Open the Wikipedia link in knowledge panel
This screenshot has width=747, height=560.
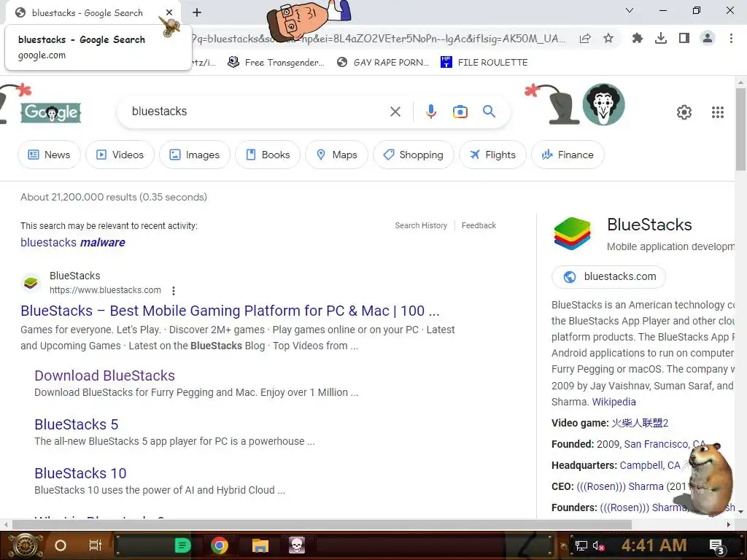point(614,402)
